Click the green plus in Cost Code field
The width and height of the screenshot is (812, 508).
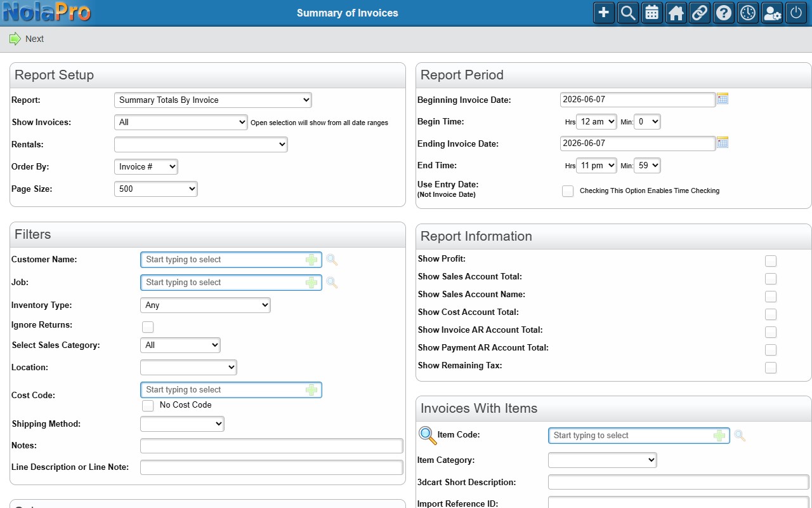[311, 390]
